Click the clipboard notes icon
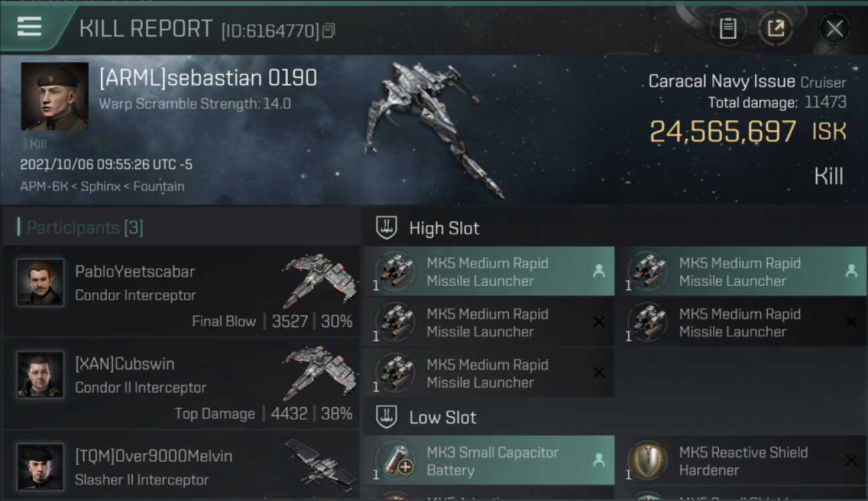The width and height of the screenshot is (868, 501). pyautogui.click(x=728, y=29)
